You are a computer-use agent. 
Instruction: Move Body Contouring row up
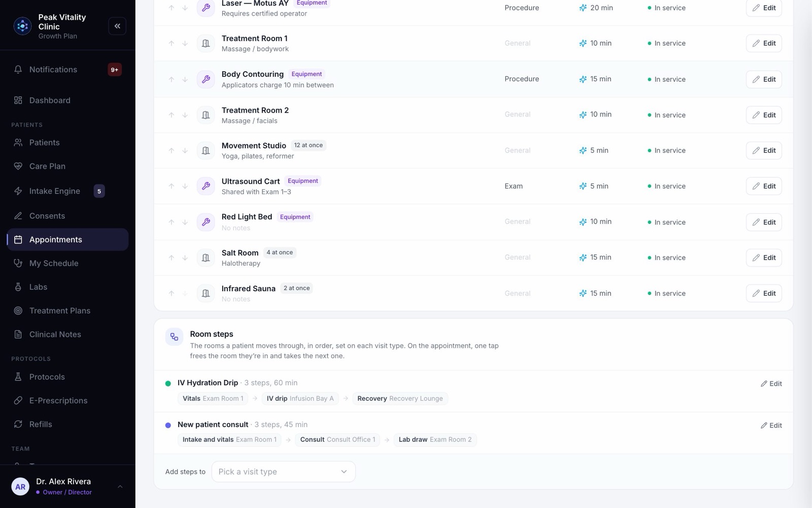tap(172, 79)
